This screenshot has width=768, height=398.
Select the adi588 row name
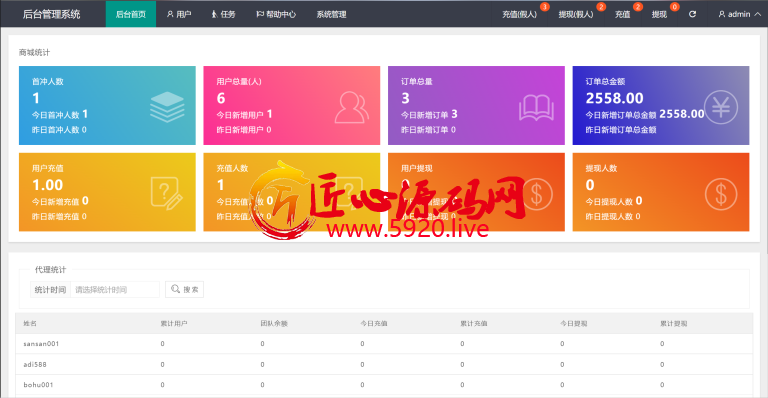35,364
